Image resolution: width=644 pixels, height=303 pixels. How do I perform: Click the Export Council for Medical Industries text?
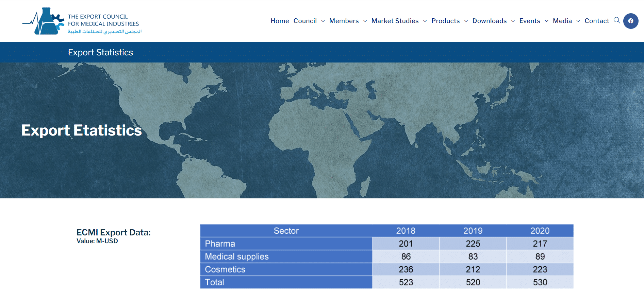coord(103,20)
